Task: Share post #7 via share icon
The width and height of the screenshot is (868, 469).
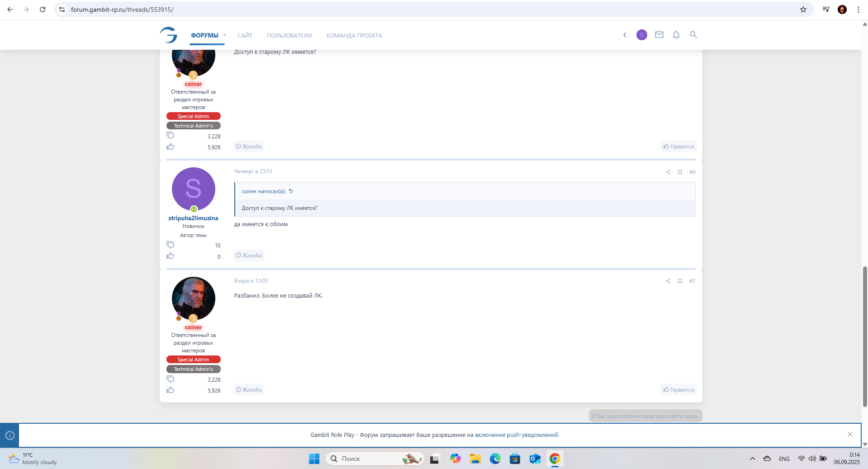Action: 668,281
